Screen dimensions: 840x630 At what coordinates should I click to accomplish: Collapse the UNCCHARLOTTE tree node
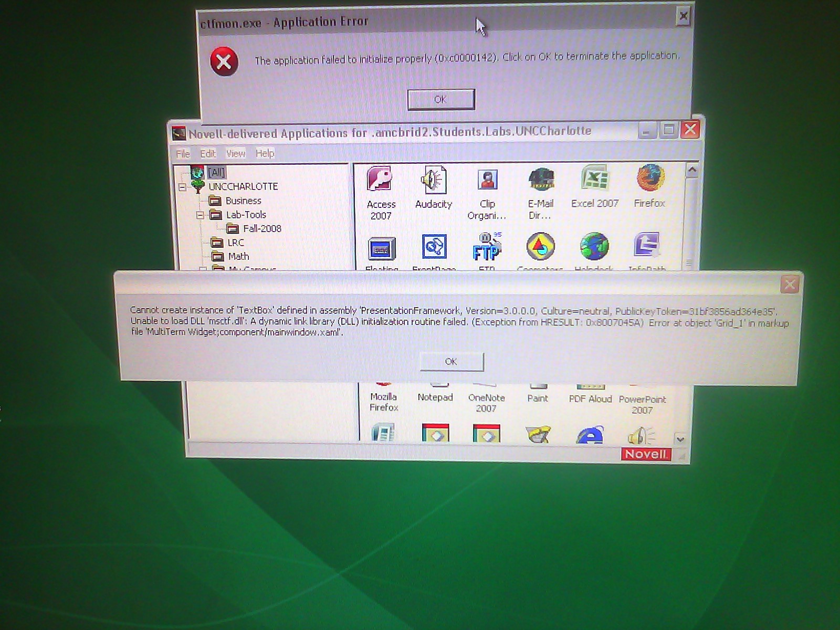(182, 187)
